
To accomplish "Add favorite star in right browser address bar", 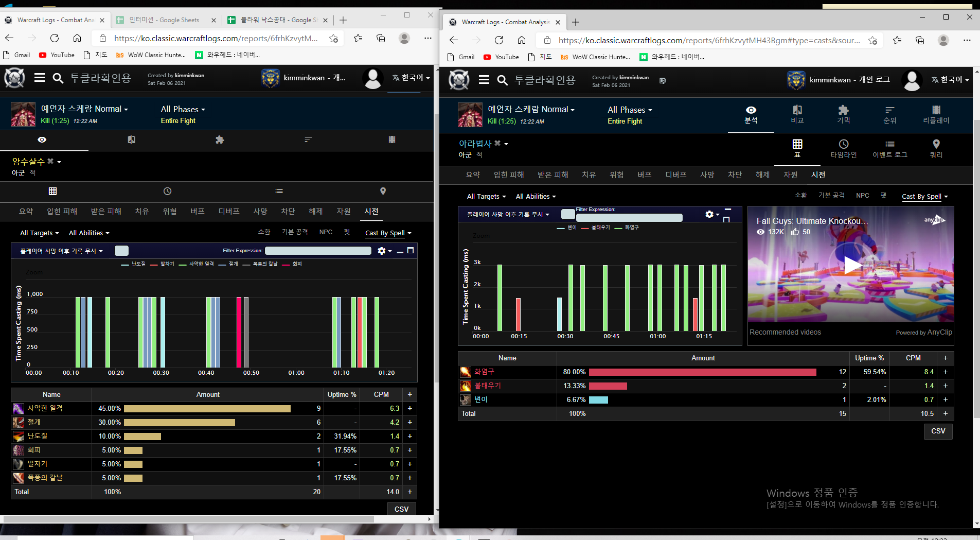I will tap(873, 40).
